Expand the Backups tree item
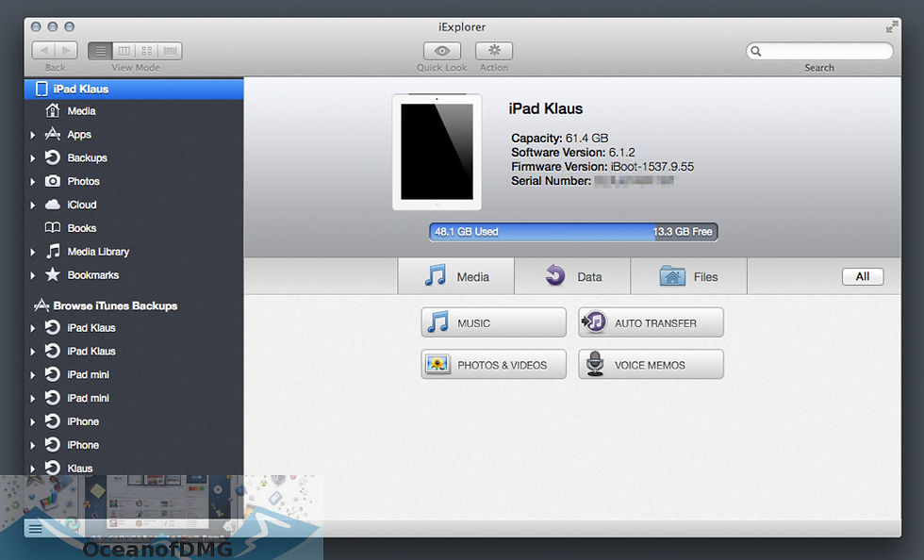Image resolution: width=924 pixels, height=560 pixels. coord(32,158)
